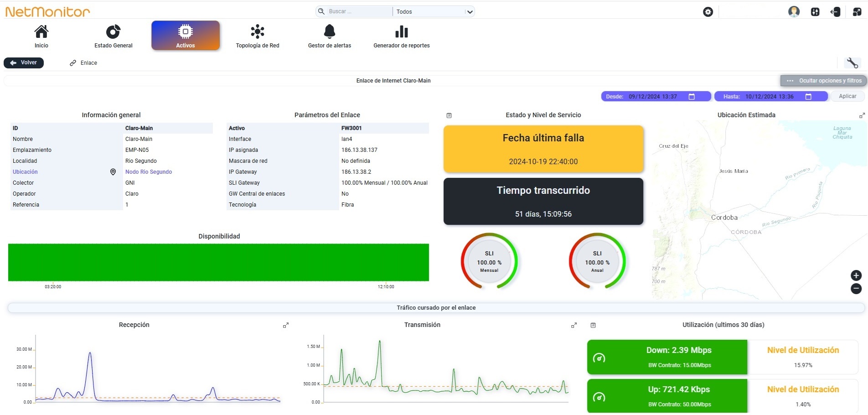
Task: Click the Buscar search field
Action: click(x=354, y=12)
